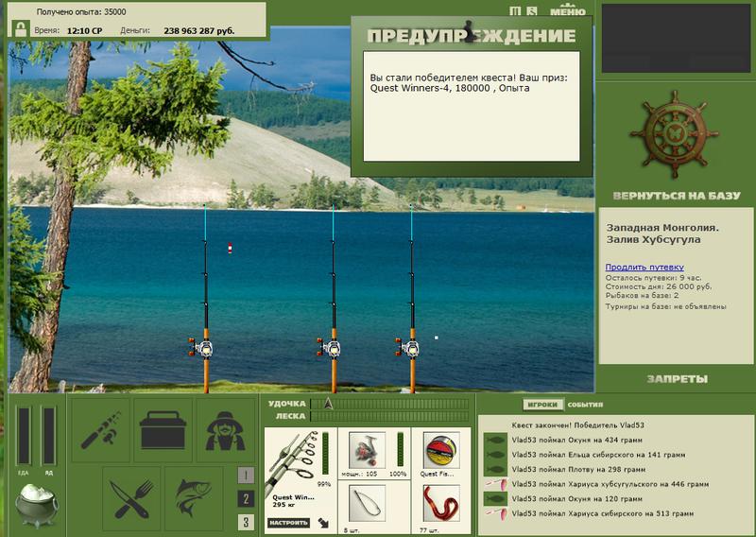Click the УДОЧКА tension bar
Viewport: 756px width, 537px height.
pyautogui.click(x=389, y=404)
